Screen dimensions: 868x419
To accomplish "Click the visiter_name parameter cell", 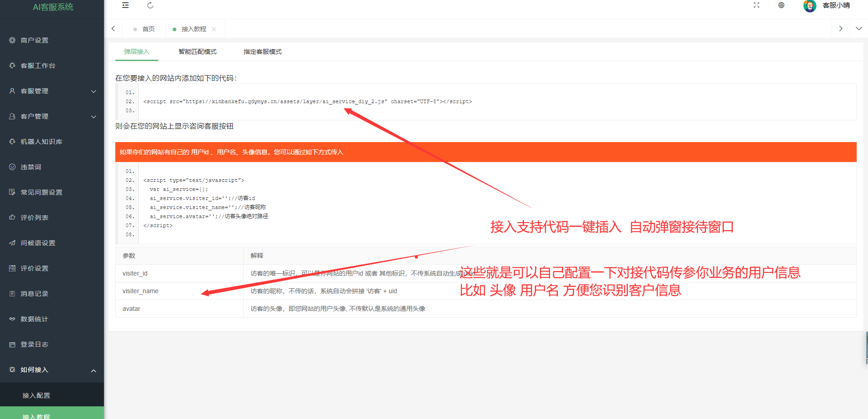I will [x=179, y=291].
